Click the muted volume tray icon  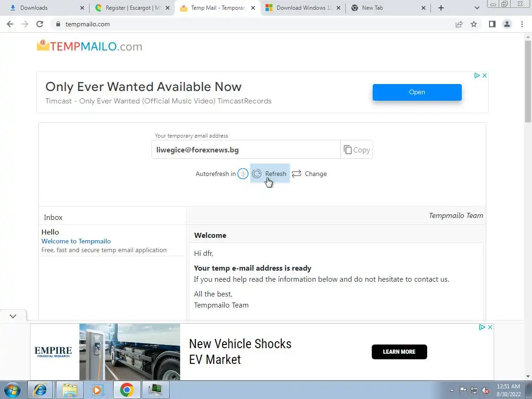[485, 391]
